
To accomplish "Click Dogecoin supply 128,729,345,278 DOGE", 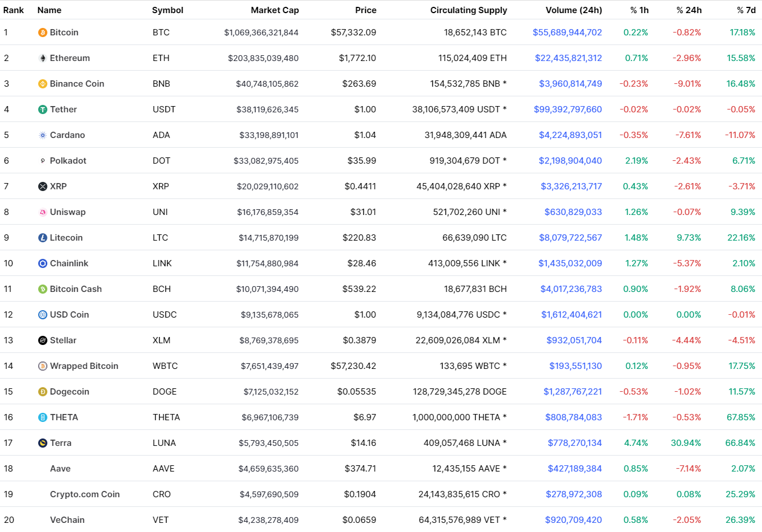I will (x=460, y=392).
